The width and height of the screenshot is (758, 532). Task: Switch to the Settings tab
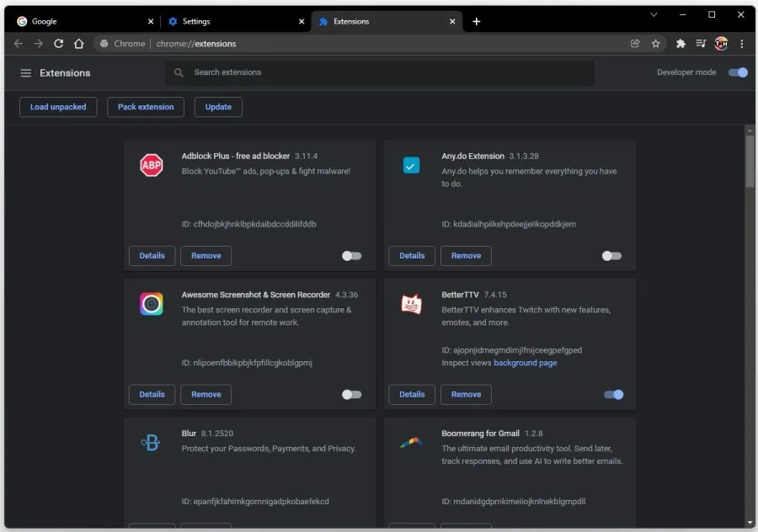tap(236, 21)
